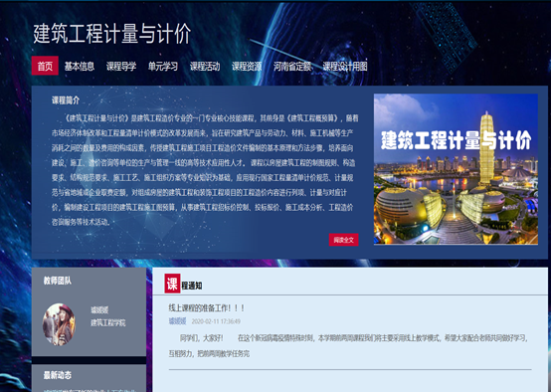Click the red 课 icon in 课程通知
This screenshot has height=392, width=551.
(172, 284)
